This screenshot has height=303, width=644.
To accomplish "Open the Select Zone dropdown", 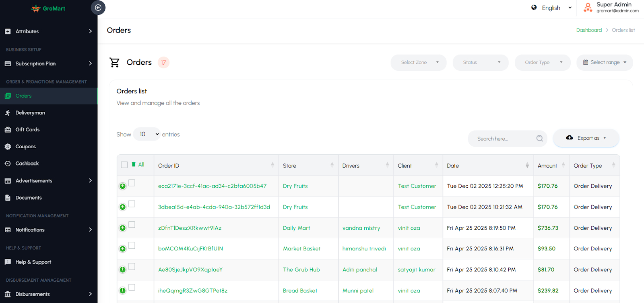I will click(419, 63).
